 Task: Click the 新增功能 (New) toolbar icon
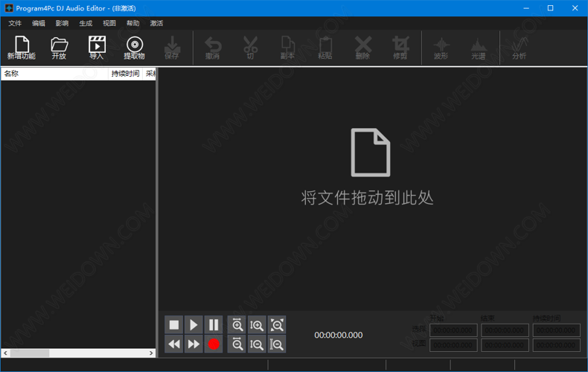(x=22, y=48)
